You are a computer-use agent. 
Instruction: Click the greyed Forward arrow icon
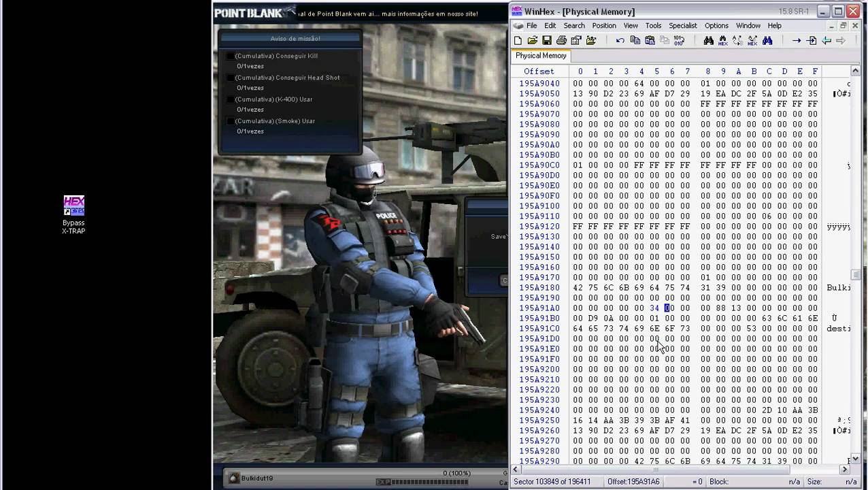tap(841, 41)
